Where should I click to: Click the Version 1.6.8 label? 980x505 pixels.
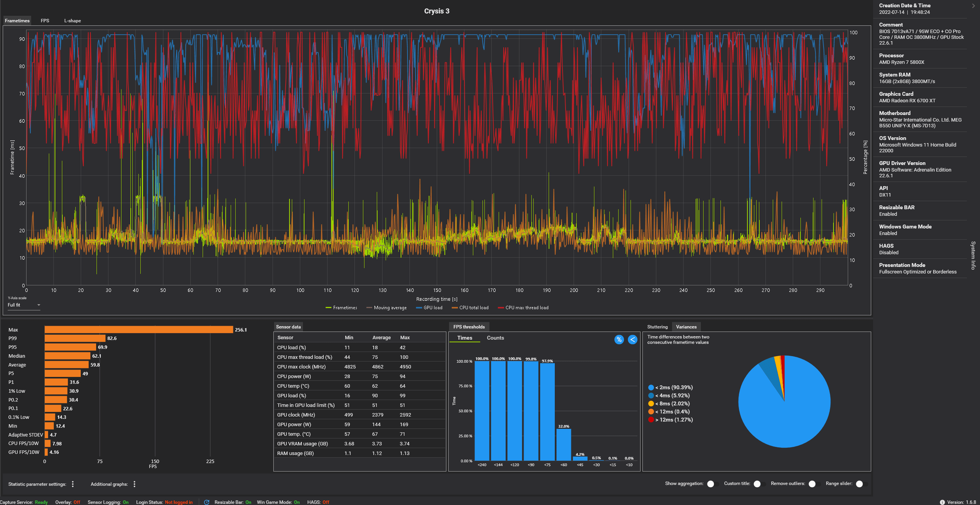[x=961, y=502]
